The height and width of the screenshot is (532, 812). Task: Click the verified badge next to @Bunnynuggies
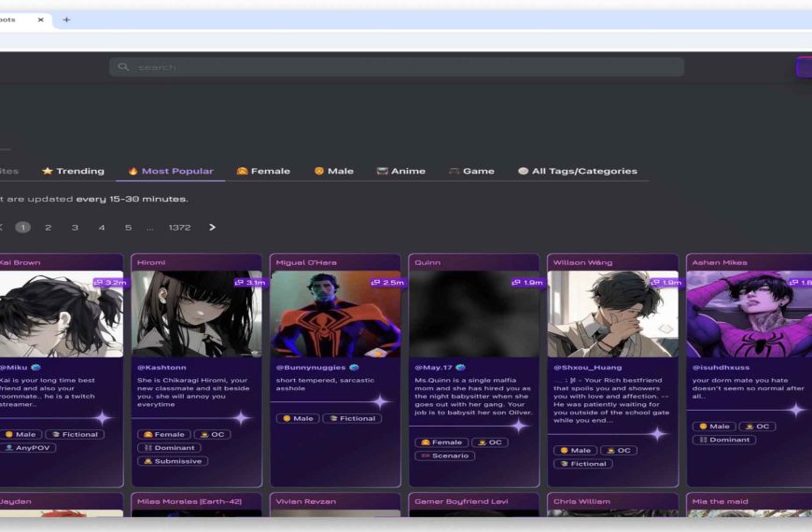coord(355,368)
